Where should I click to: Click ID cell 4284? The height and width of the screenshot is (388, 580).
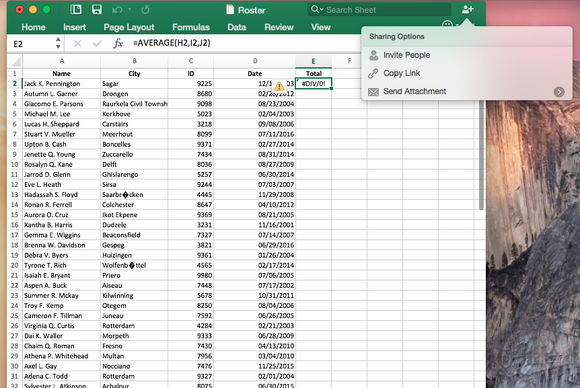coord(191,326)
